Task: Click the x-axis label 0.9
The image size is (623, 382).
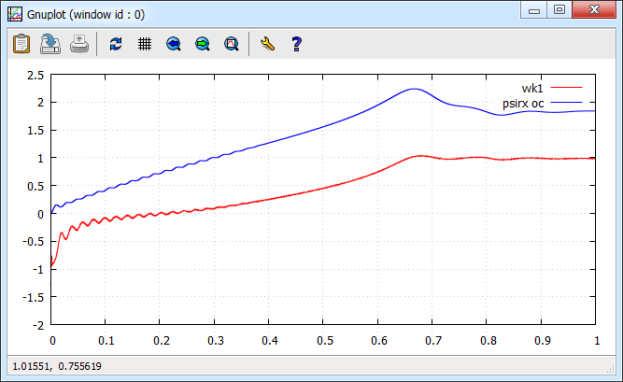Action: pyautogui.click(x=542, y=341)
